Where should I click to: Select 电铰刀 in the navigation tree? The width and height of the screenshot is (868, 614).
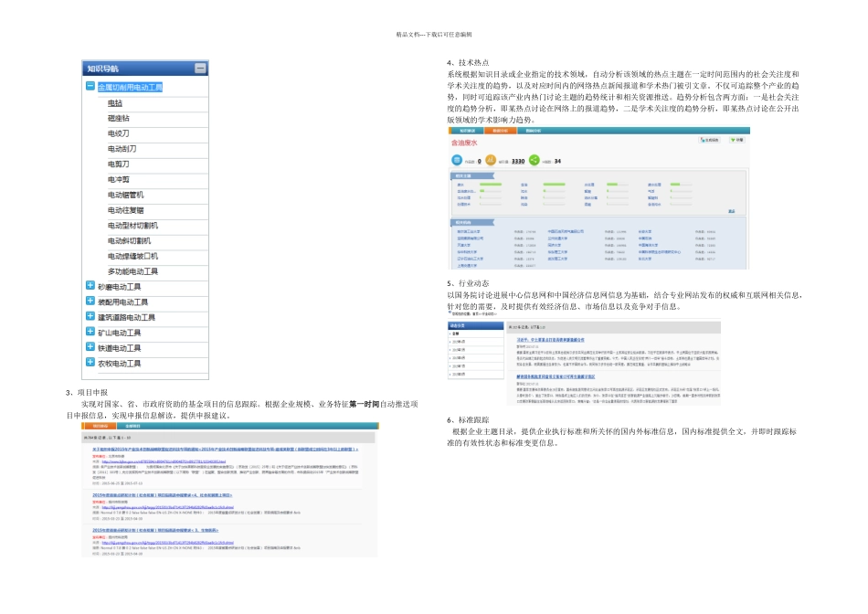point(119,133)
